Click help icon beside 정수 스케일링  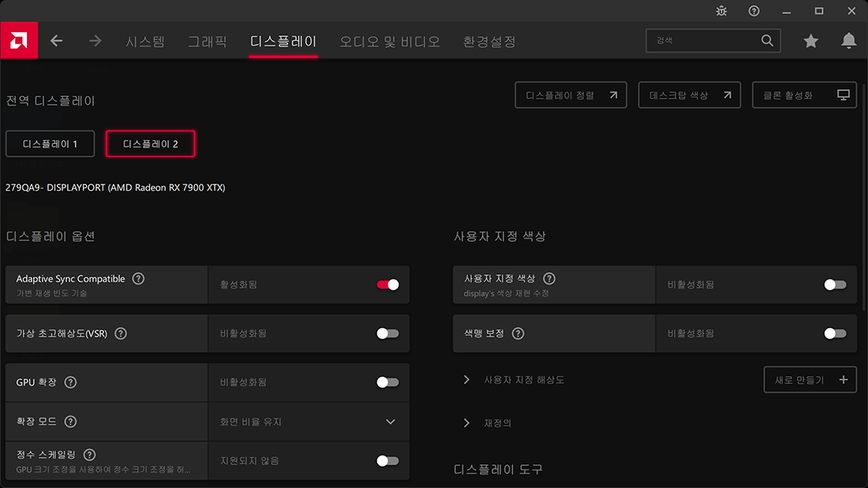[89, 455]
